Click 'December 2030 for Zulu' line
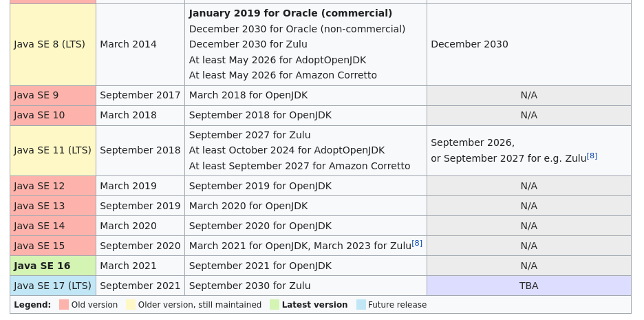Image resolution: width=644 pixels, height=320 pixels. click(248, 44)
